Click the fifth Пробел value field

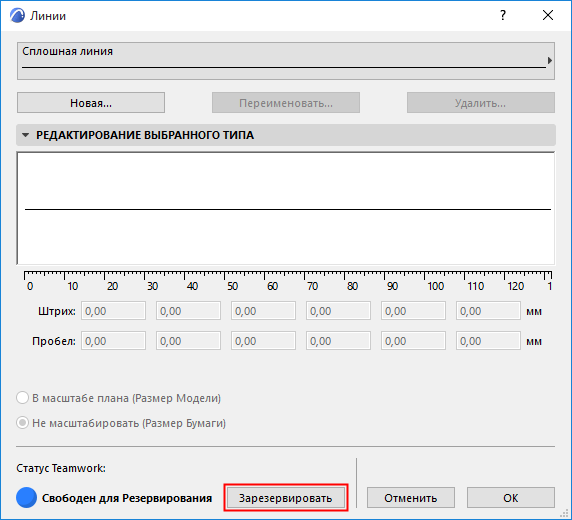coord(413,341)
